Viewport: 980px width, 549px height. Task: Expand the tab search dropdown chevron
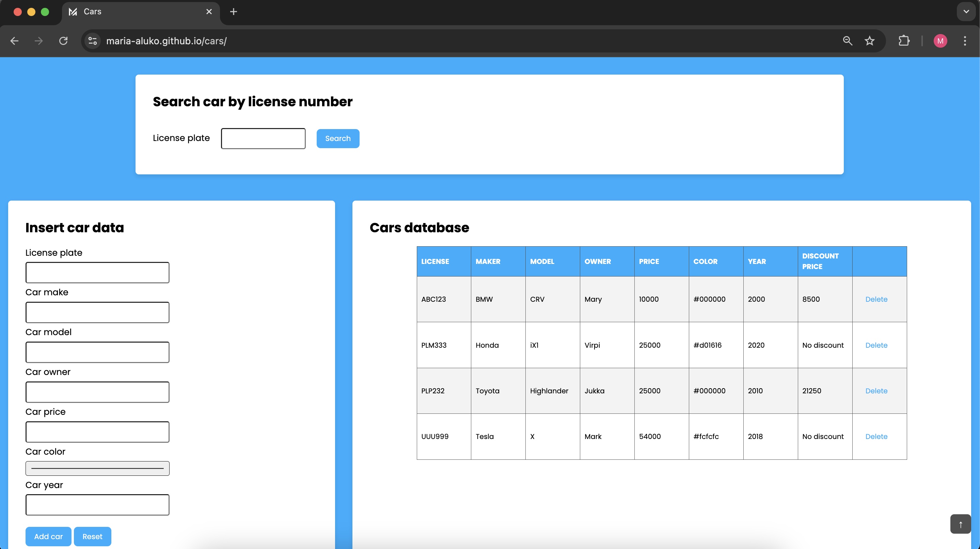click(966, 12)
